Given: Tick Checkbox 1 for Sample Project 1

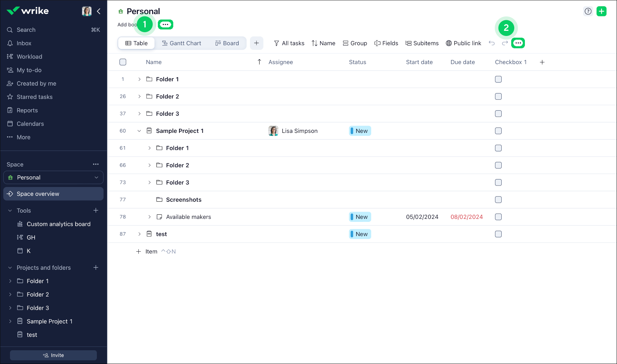Looking at the screenshot, I should 498,130.
